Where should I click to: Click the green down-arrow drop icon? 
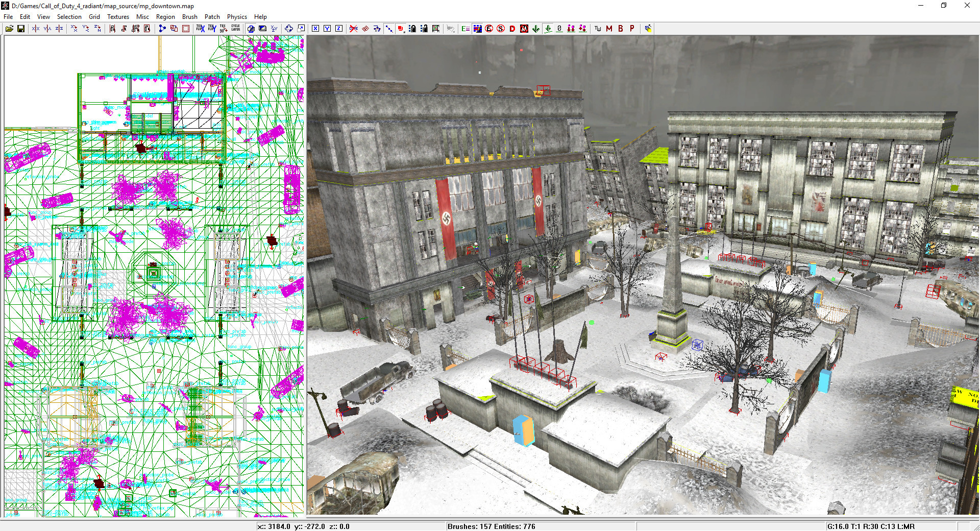[536, 29]
